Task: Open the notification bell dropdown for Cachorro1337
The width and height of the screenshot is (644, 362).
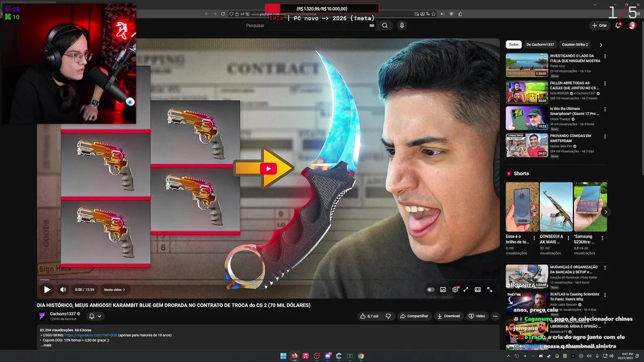Action: pos(95,316)
